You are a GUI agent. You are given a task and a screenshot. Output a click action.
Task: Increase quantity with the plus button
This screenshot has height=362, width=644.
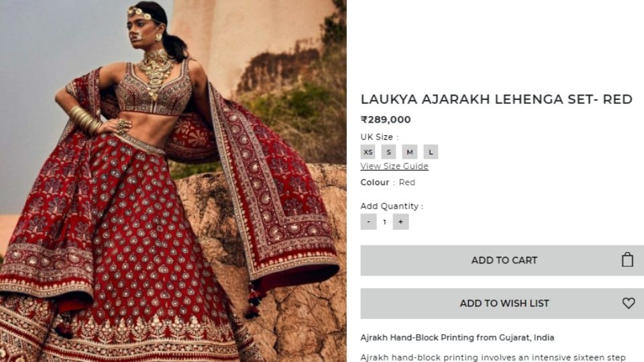pos(400,222)
